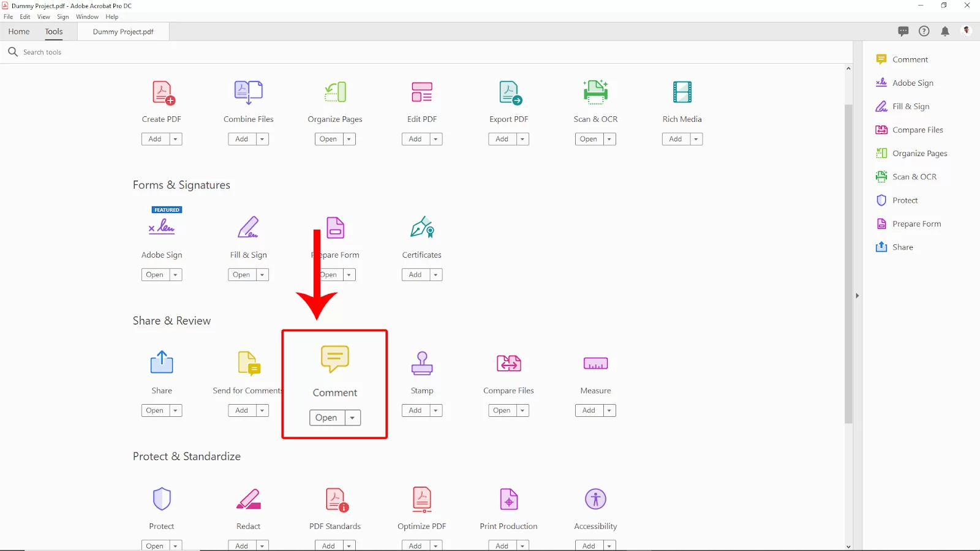Click the notifications bell icon
This screenshot has height=551, width=980.
(x=945, y=31)
